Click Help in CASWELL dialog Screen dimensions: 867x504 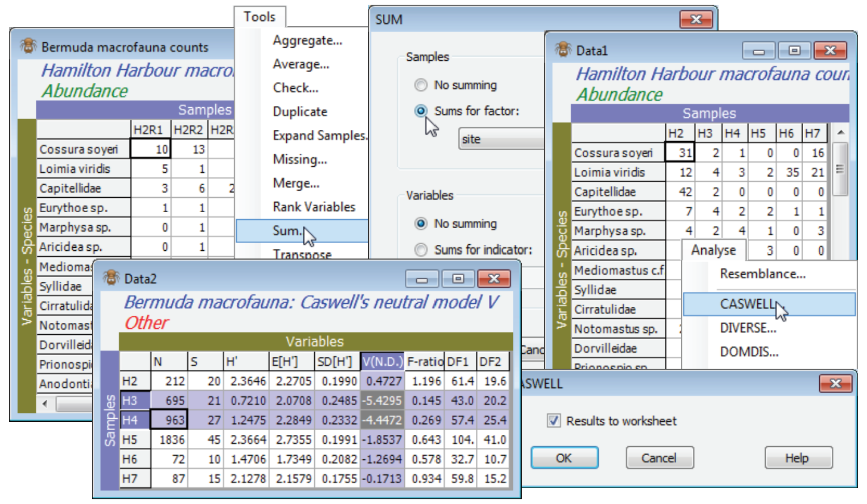[798, 458]
